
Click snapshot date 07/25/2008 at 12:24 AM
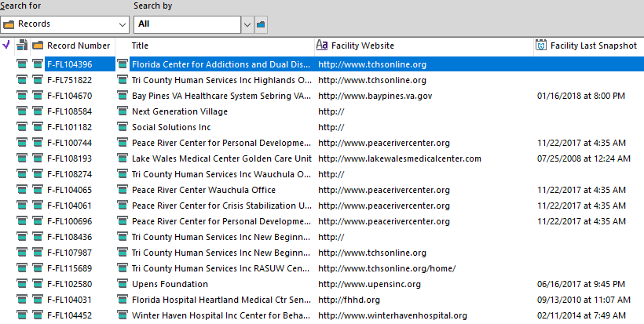(x=584, y=158)
